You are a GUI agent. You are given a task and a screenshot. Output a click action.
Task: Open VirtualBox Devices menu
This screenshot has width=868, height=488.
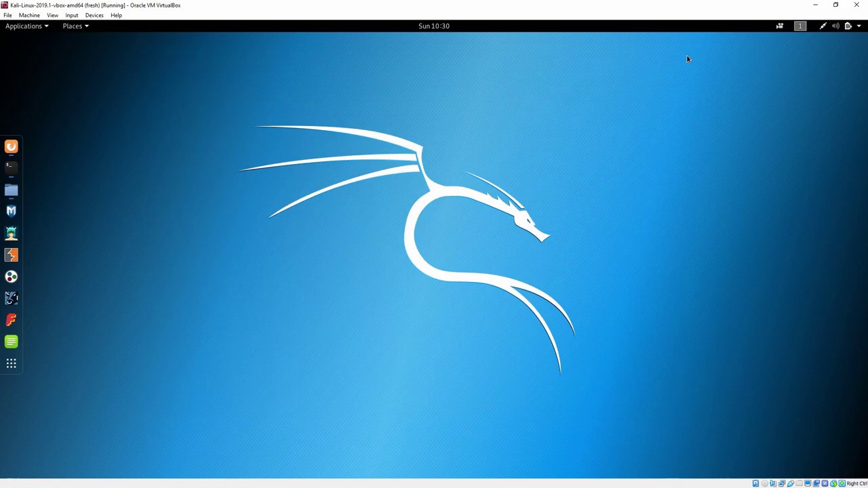tap(94, 15)
